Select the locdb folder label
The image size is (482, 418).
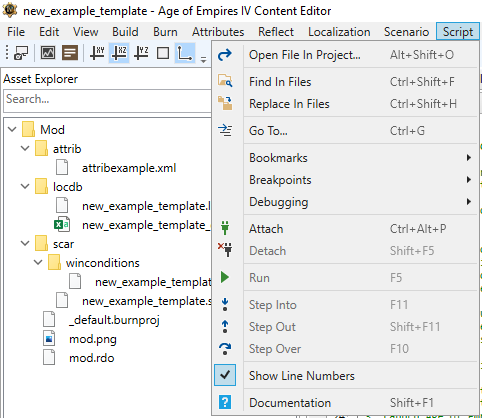68,187
